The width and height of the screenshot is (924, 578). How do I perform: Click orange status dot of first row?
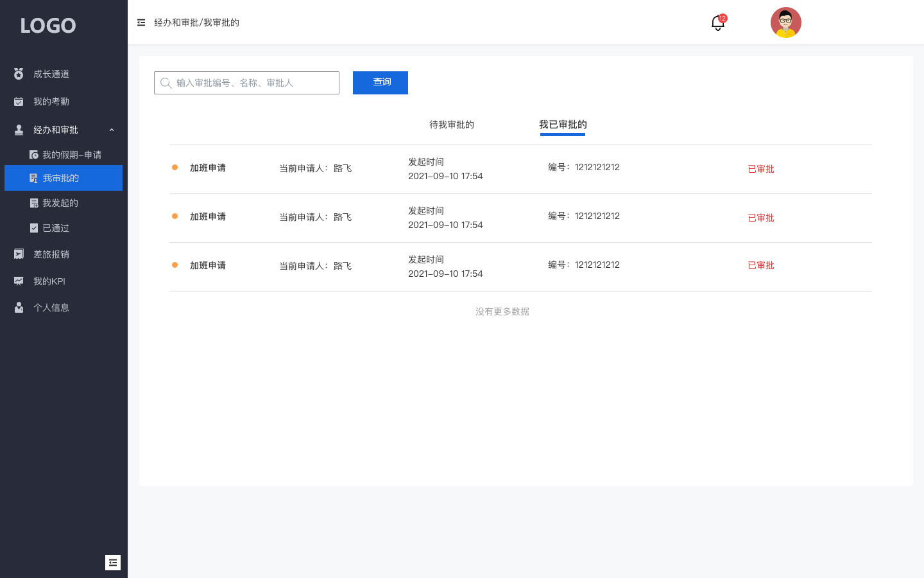pyautogui.click(x=175, y=168)
